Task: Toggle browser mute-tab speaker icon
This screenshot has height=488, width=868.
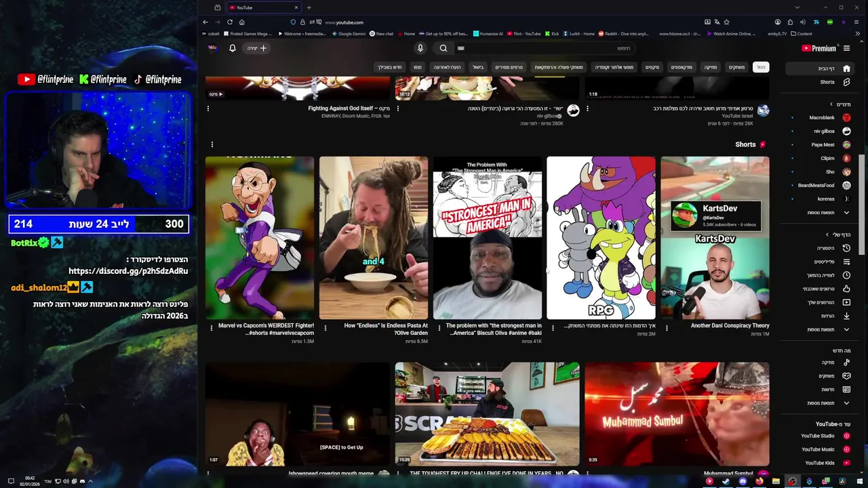Action: [x=803, y=22]
